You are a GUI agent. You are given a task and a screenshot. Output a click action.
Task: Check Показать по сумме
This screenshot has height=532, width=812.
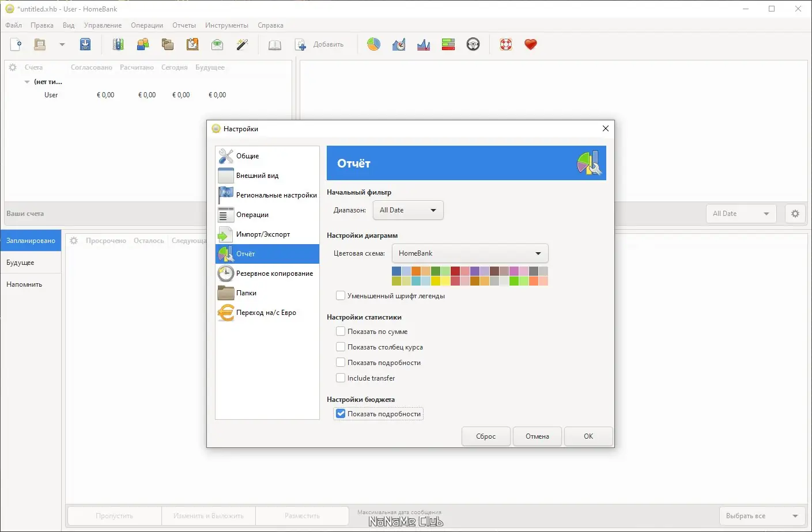coord(341,331)
